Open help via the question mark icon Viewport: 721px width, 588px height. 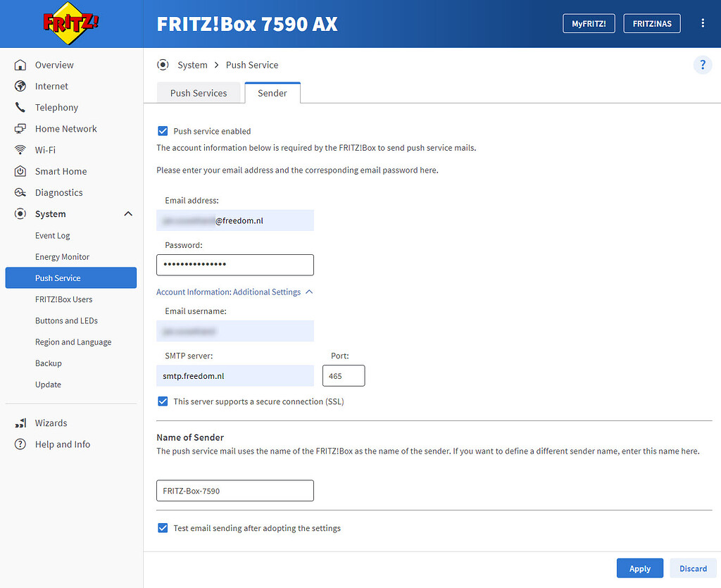[702, 65]
